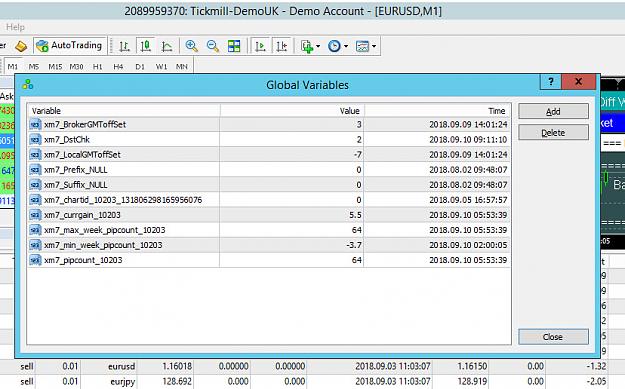Open the periods dropdown arrow
The width and height of the screenshot is (625, 389).
(x=346, y=46)
